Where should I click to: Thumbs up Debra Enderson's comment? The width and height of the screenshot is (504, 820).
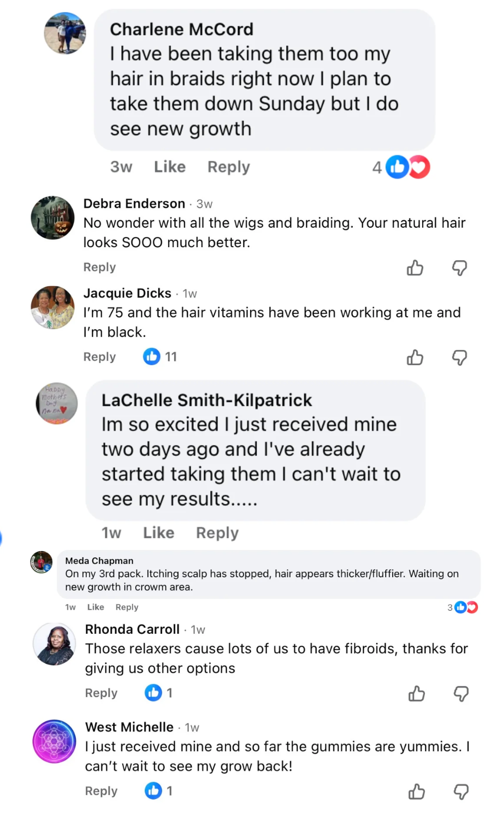point(415,268)
